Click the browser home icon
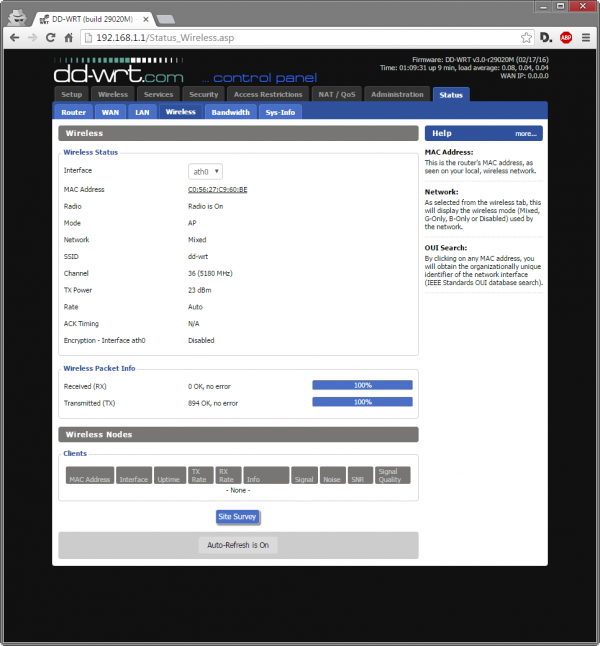The height and width of the screenshot is (646, 600). coord(69,37)
